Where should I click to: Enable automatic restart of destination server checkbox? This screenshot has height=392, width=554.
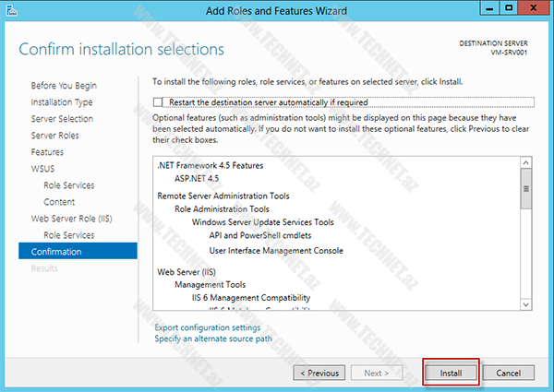pos(158,102)
